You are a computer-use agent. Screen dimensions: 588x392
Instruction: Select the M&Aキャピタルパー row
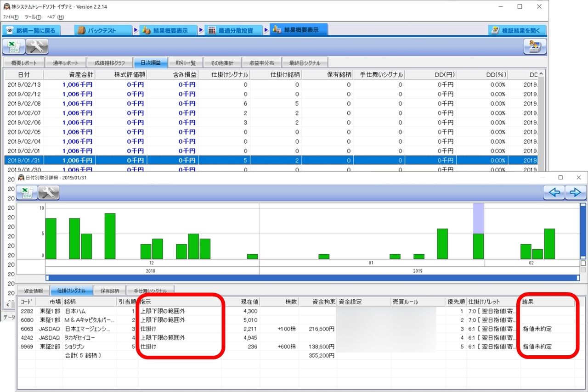click(x=296, y=320)
